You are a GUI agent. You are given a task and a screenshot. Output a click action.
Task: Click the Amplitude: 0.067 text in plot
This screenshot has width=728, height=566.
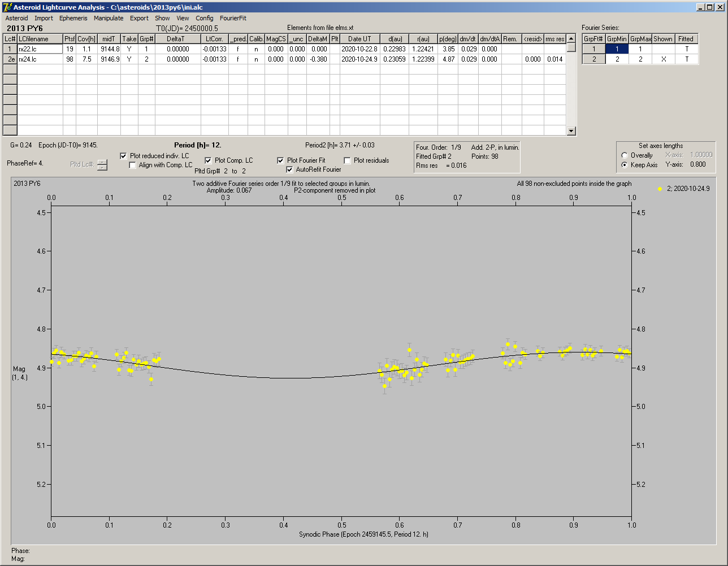coord(229,190)
